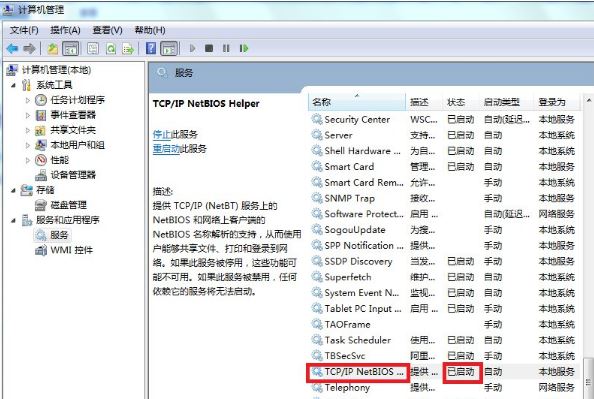Sort by 状态 column header
594x399 pixels.
461,102
